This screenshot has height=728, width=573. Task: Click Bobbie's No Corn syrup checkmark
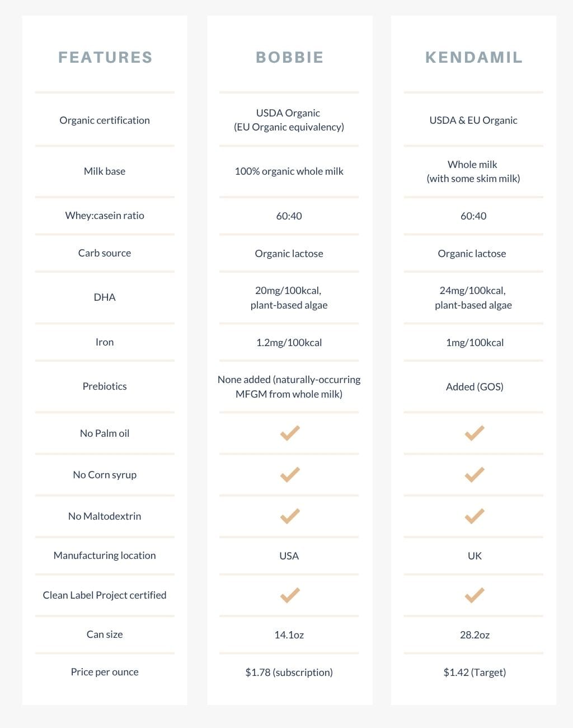coord(290,474)
